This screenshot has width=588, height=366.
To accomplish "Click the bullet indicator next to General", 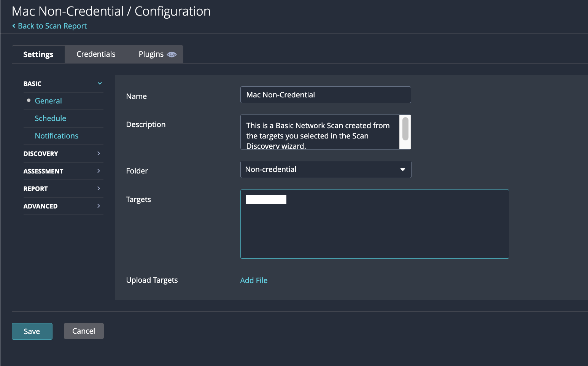I will pyautogui.click(x=29, y=100).
